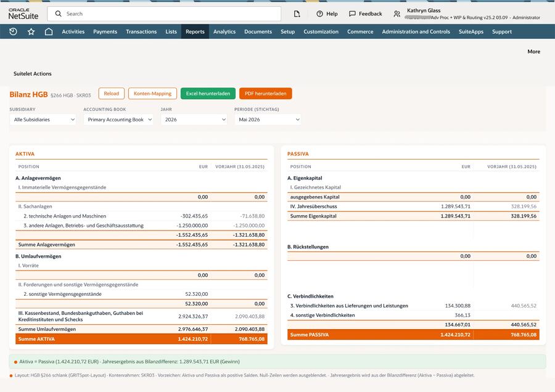The image size is (555, 392).
Task: Click the More link
Action: (x=534, y=51)
